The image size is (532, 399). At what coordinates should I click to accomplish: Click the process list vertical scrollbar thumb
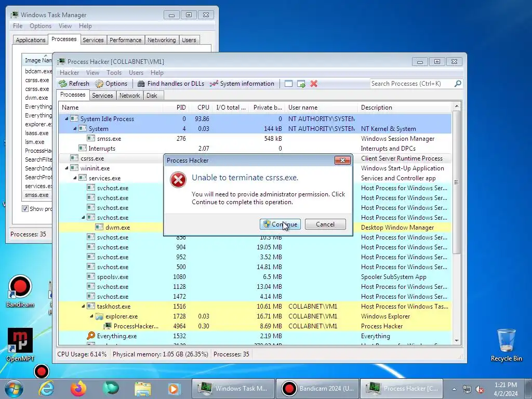click(x=457, y=182)
